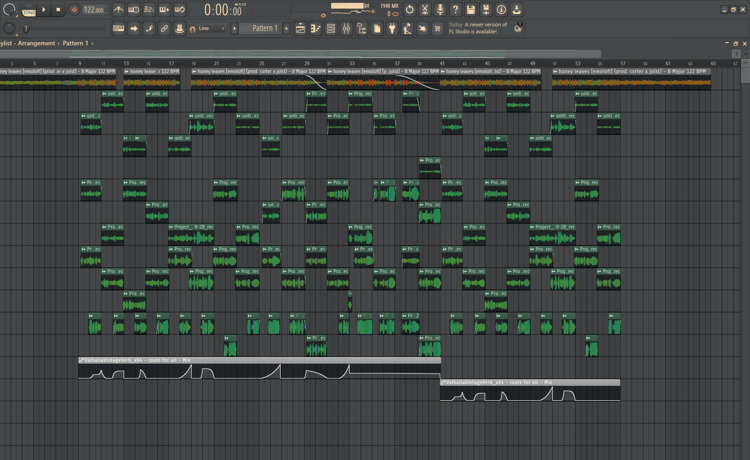
Task: Click the pointing hand toolbar icon
Action: (x=423, y=29)
